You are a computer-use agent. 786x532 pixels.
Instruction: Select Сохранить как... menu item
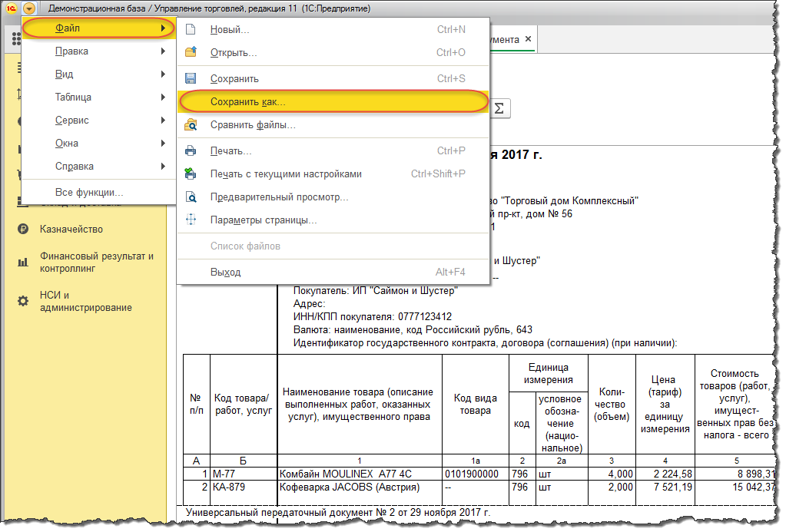pyautogui.click(x=333, y=101)
